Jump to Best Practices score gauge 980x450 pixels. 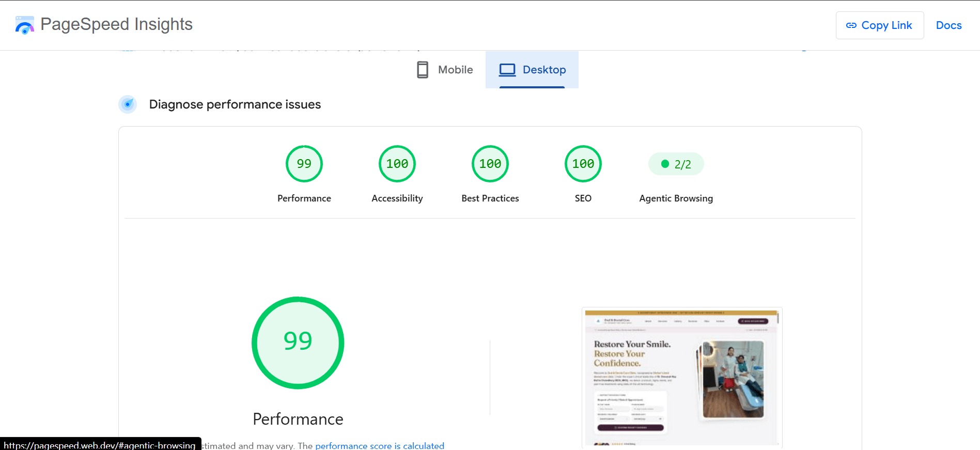click(x=490, y=164)
